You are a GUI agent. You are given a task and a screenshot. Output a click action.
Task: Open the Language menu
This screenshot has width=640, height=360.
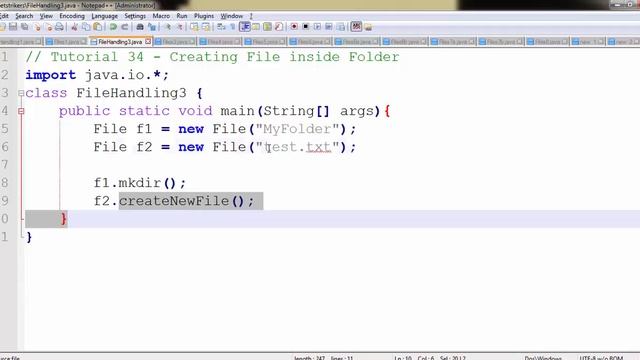click(x=104, y=16)
